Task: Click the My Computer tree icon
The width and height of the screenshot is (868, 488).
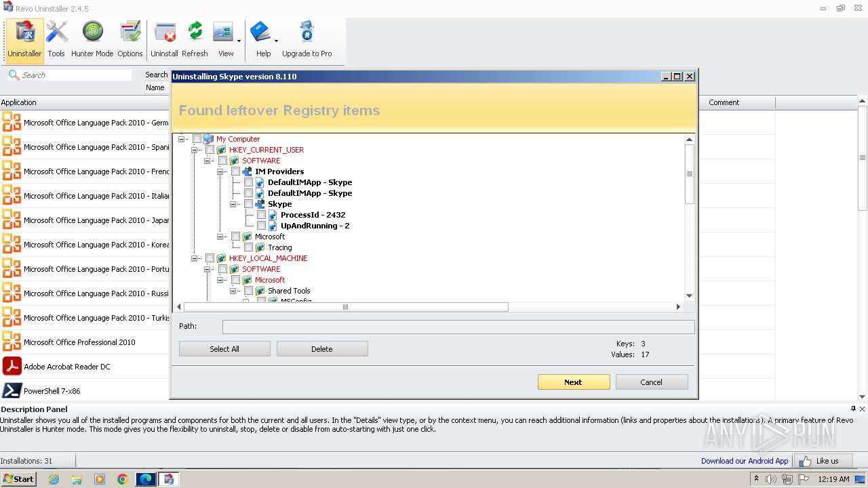Action: coord(208,139)
